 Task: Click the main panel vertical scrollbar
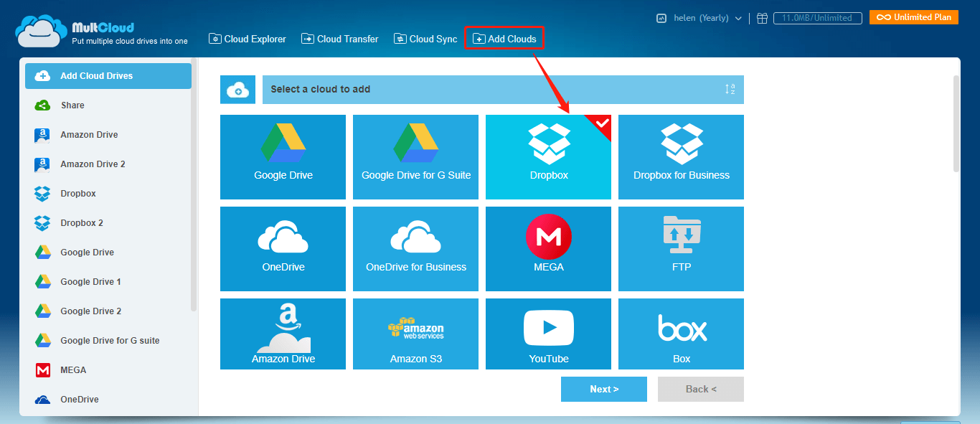tap(956, 123)
